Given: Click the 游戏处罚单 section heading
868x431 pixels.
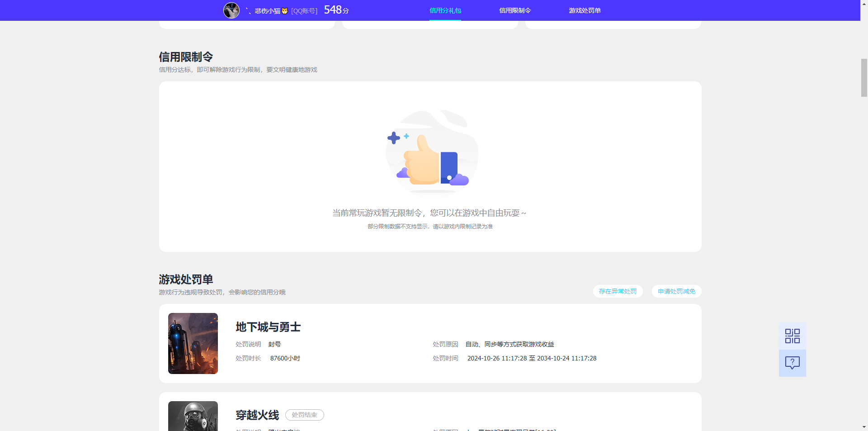Looking at the screenshot, I should [x=186, y=279].
